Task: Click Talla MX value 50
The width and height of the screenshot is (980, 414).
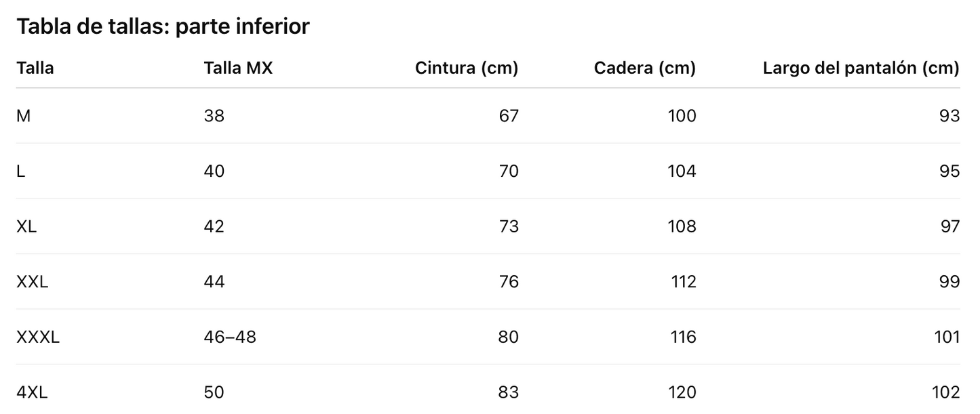Action: (214, 392)
